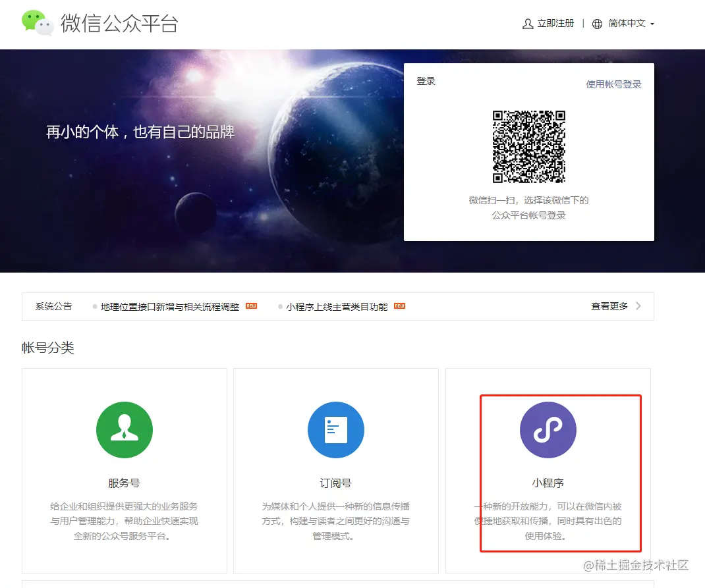Open the 订阅号 card title

pos(335,483)
